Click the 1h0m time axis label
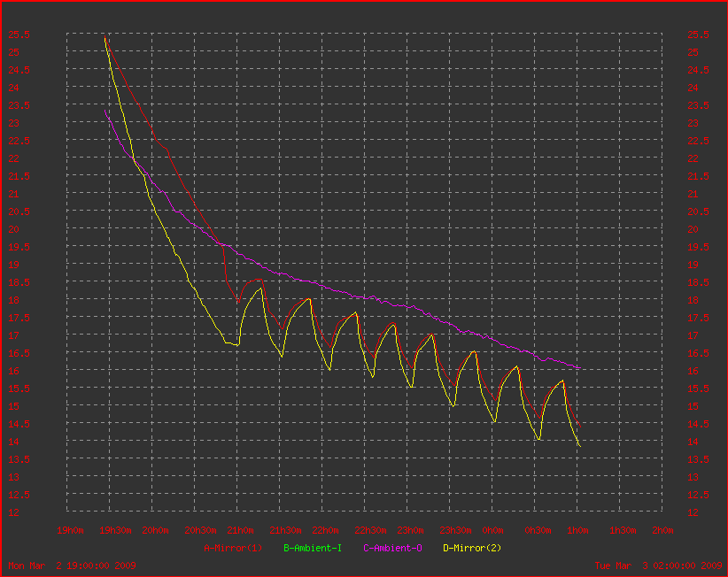The width and height of the screenshot is (728, 577). tap(577, 530)
